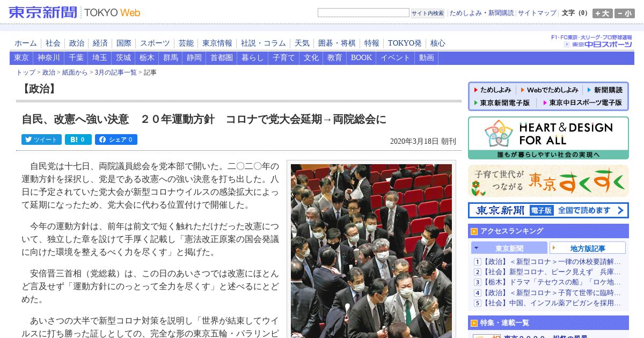Open the ためしよみ・新聞購読 header link

pos(481,13)
